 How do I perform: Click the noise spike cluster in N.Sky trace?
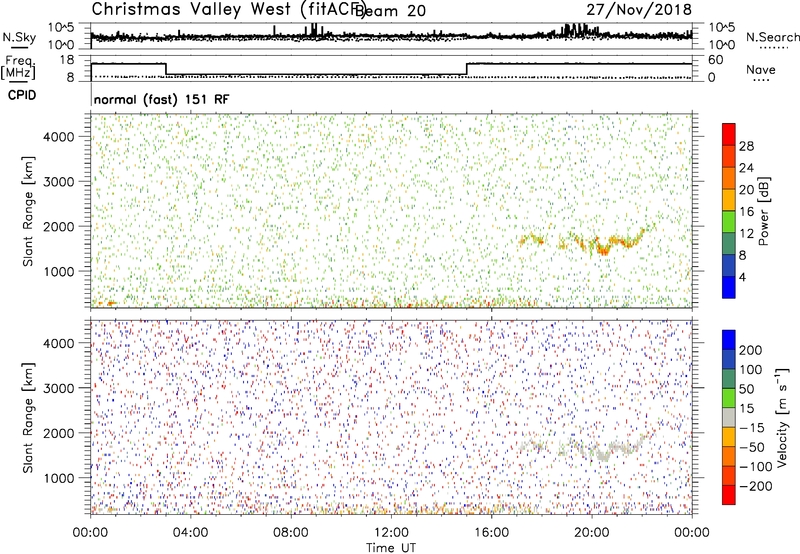coord(579,30)
